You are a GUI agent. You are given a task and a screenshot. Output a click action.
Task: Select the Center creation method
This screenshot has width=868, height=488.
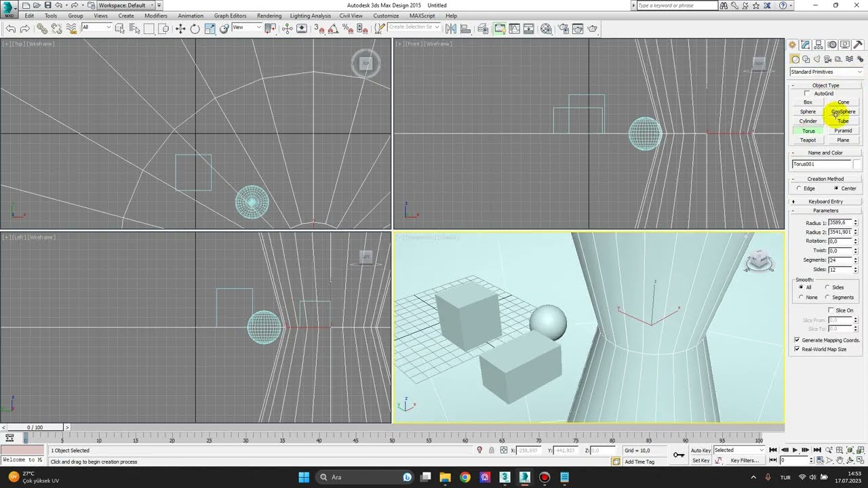point(836,188)
